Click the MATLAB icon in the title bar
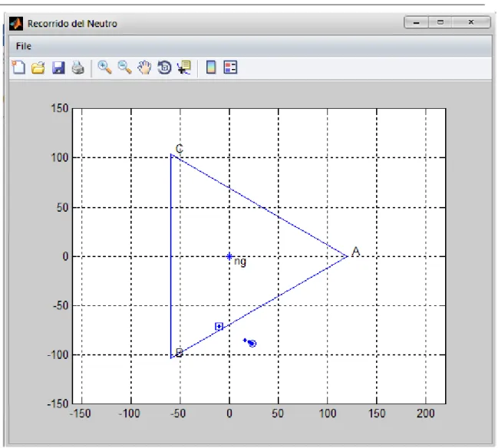498x448 pixels. 16,24
